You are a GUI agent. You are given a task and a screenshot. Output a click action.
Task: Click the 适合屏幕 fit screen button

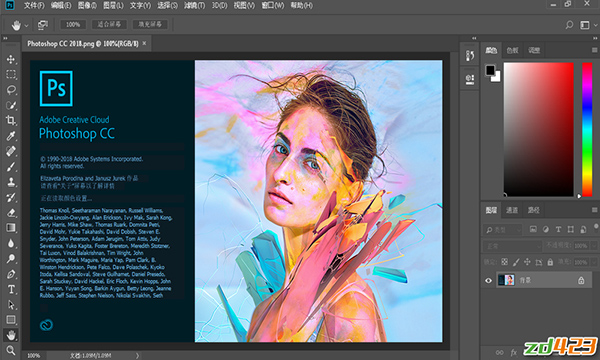click(x=109, y=24)
